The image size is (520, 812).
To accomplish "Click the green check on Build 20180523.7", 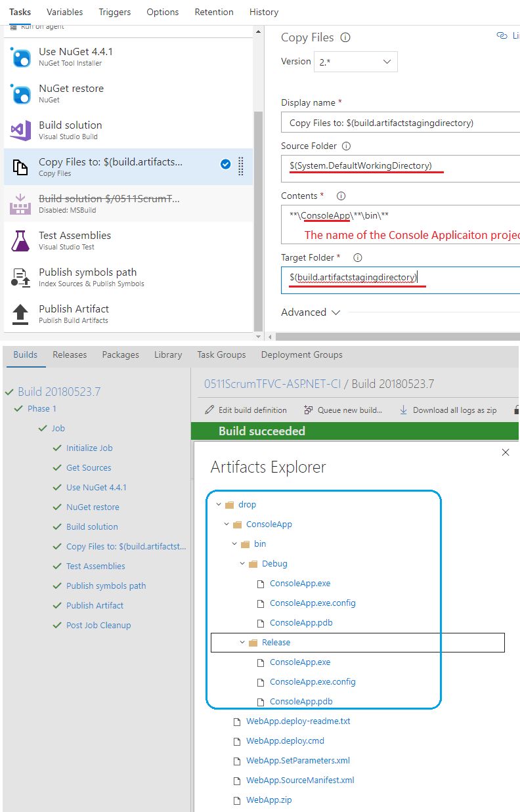I will 9,392.
